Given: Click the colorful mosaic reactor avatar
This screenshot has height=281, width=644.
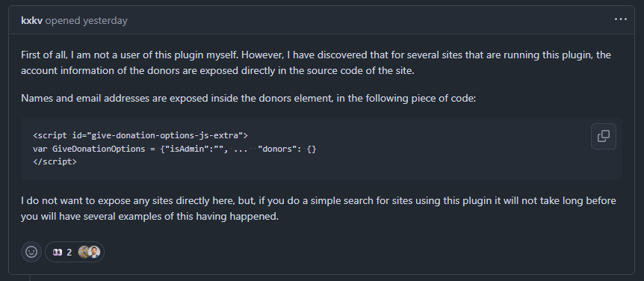Looking at the screenshot, I should (84, 252).
